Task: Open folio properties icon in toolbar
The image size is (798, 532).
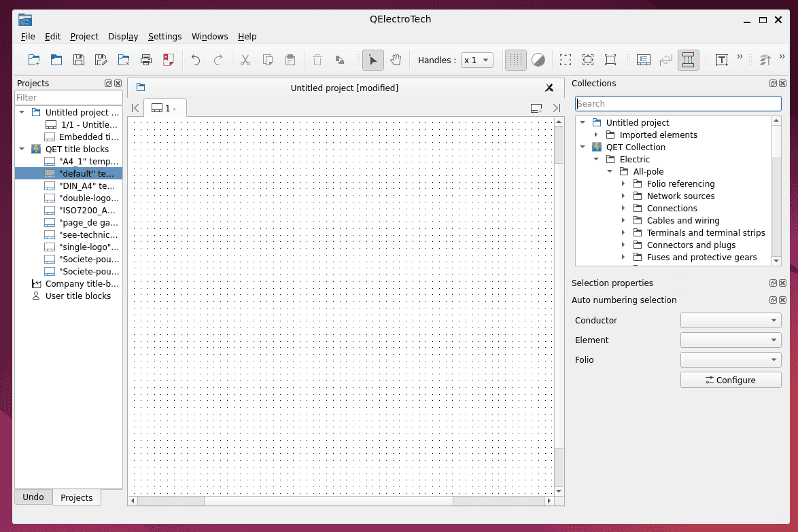Action: pos(643,60)
